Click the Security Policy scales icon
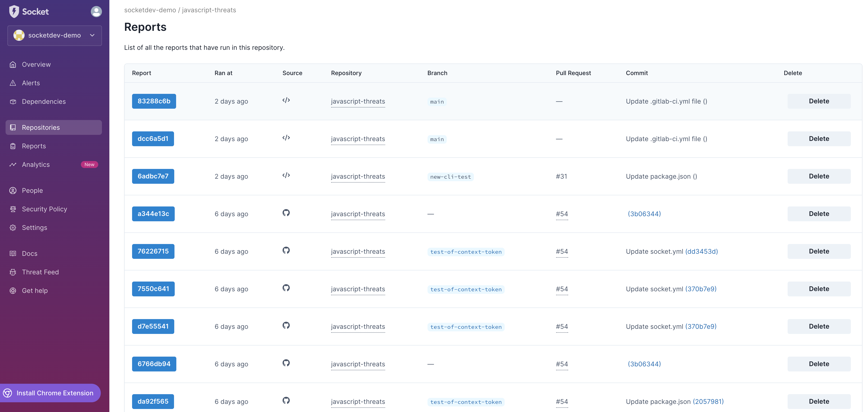The image size is (868, 412). tap(13, 209)
